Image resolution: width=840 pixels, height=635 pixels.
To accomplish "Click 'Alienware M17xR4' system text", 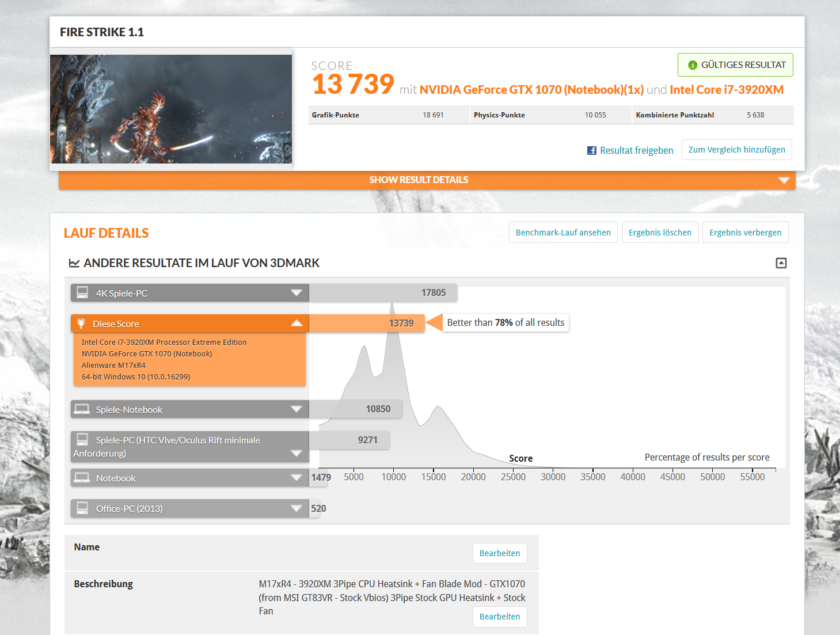I will (x=113, y=365).
